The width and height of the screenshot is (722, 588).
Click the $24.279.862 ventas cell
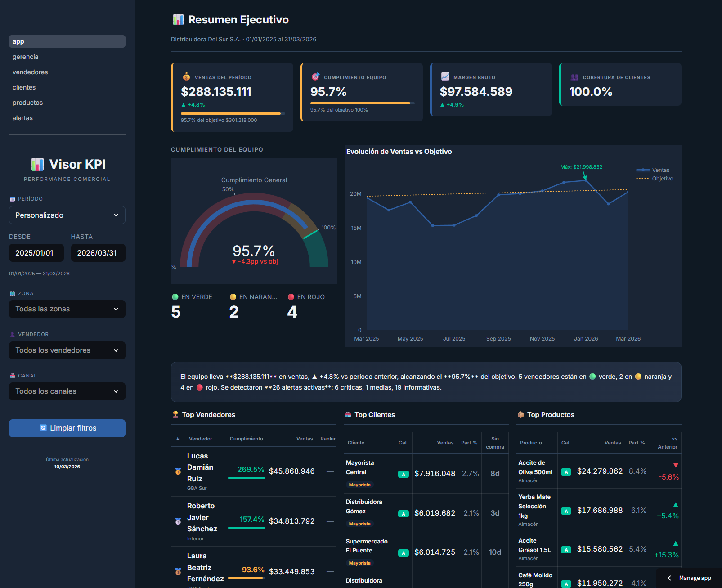tap(600, 471)
